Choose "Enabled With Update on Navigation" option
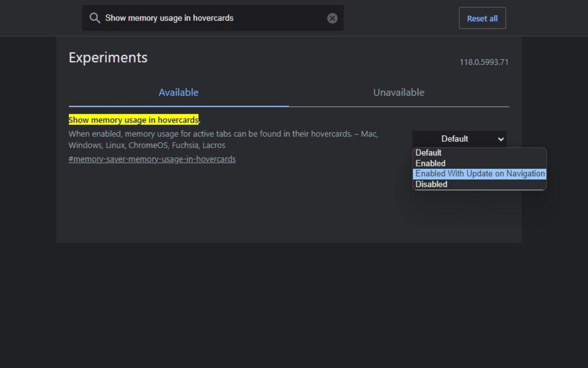The image size is (588, 368). point(479,173)
